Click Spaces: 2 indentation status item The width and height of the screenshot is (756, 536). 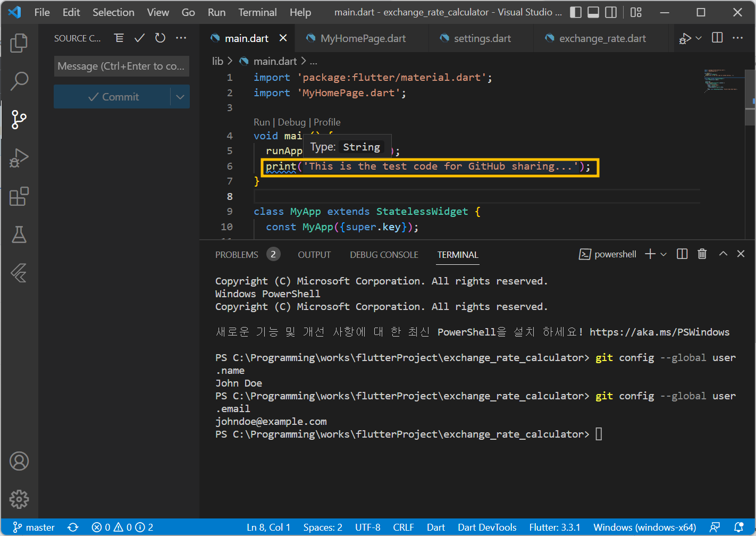323,527
